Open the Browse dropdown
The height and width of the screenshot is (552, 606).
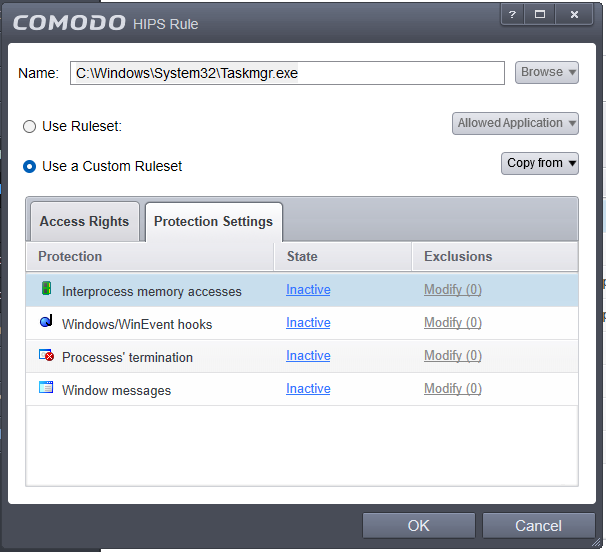[x=547, y=72]
